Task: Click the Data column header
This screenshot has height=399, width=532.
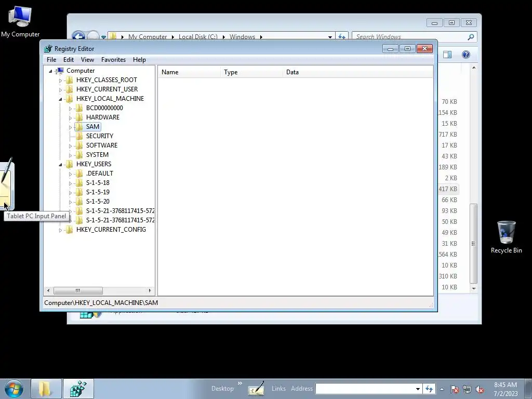Action: [357, 72]
